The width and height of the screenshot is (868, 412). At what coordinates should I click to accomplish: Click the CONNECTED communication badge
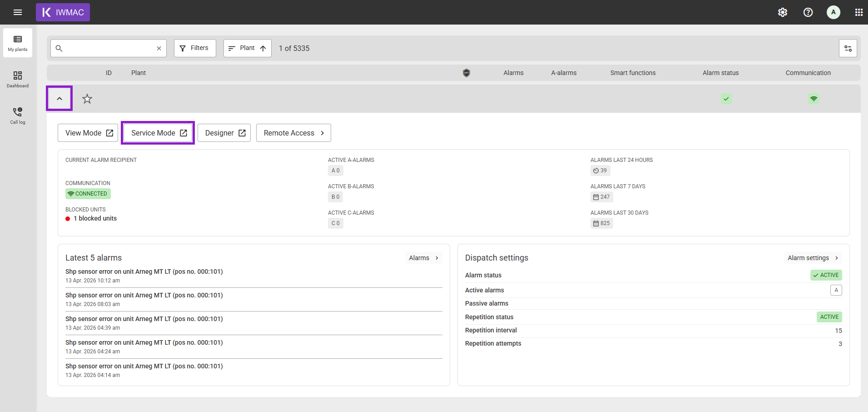pyautogui.click(x=88, y=194)
